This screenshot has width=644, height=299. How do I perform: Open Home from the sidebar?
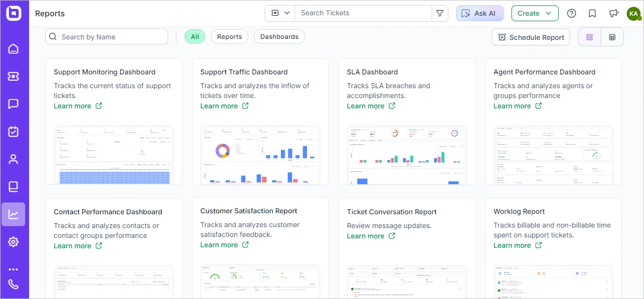[13, 49]
